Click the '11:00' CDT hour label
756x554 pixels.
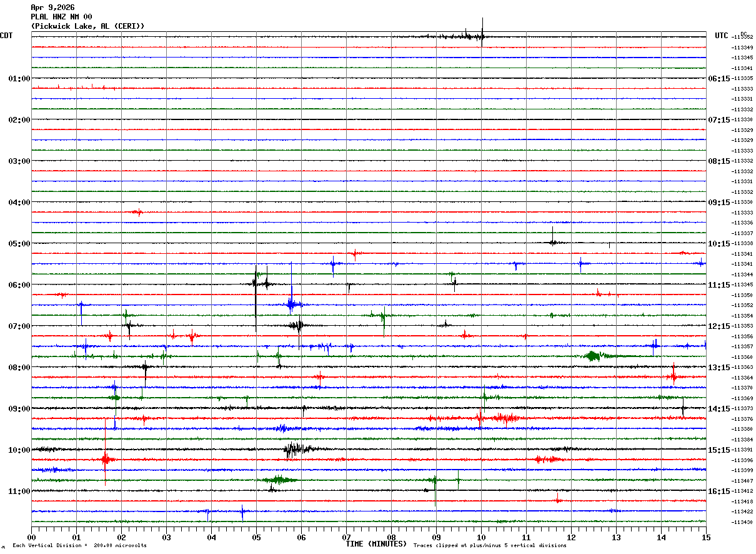pos(19,491)
